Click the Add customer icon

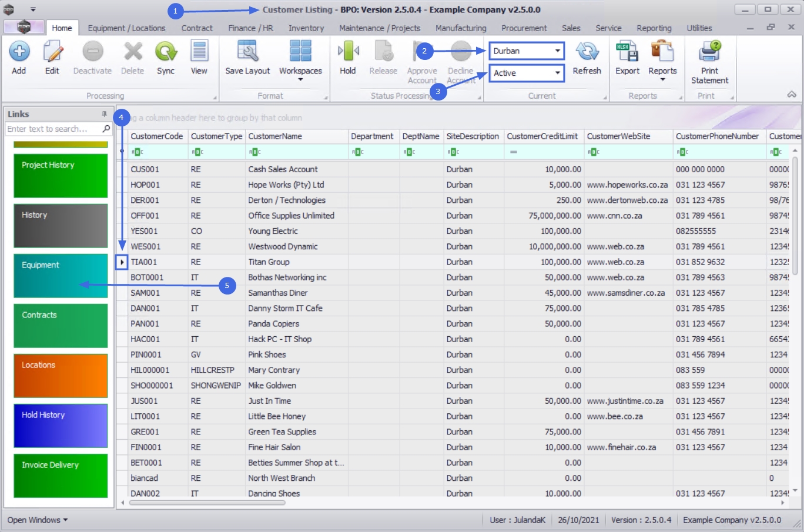[x=19, y=52]
